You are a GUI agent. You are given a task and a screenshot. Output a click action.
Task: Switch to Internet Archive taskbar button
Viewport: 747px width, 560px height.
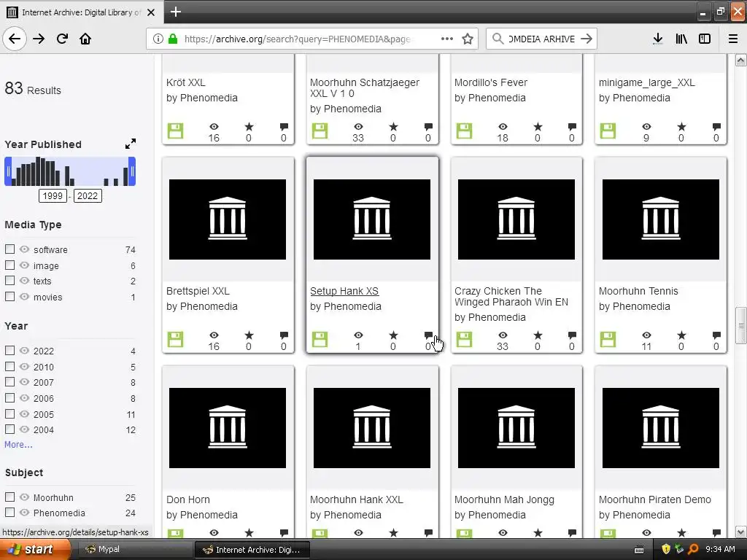(252, 550)
